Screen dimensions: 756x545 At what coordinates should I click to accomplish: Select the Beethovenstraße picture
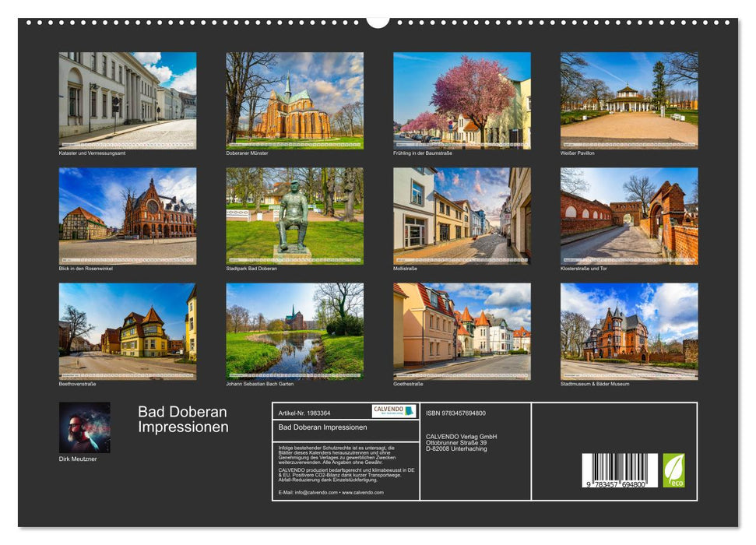tap(128, 333)
